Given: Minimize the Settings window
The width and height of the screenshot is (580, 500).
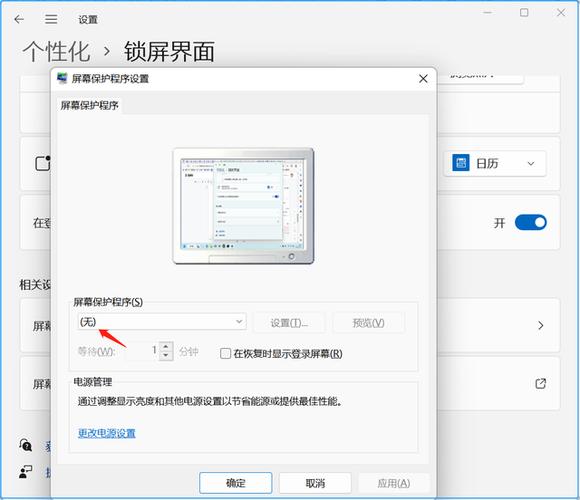Looking at the screenshot, I should pos(488,13).
